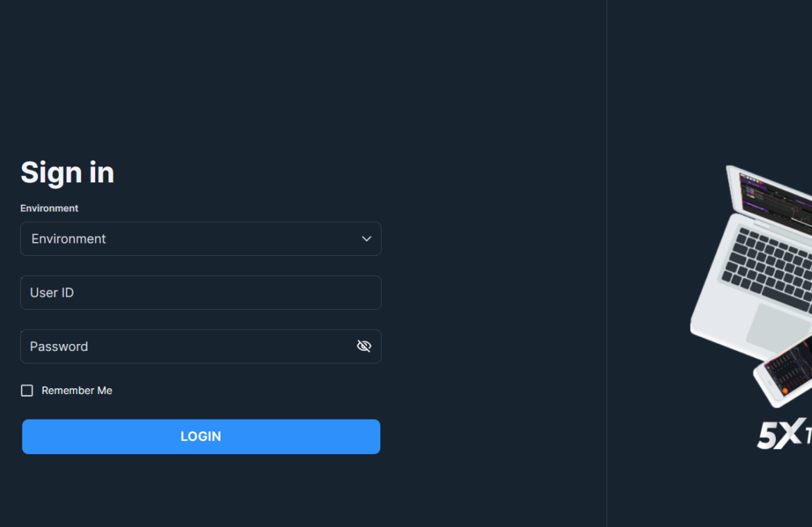Click the small 'Environment' label above the selector
The image size is (812, 527).
pos(49,208)
